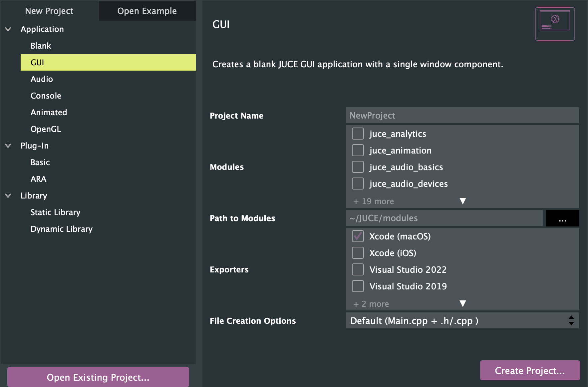Check the Visual Studio 2022 exporter
588x387 pixels.
coord(358,269)
